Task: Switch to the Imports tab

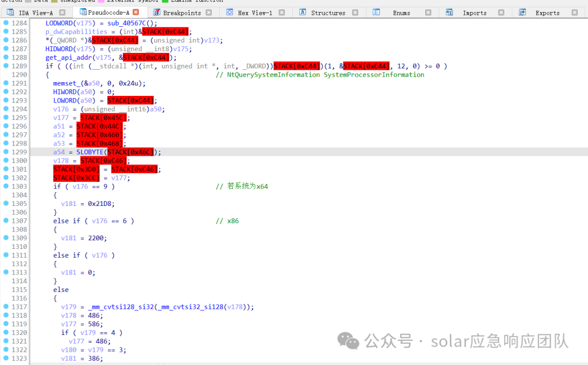Action: coord(474,13)
